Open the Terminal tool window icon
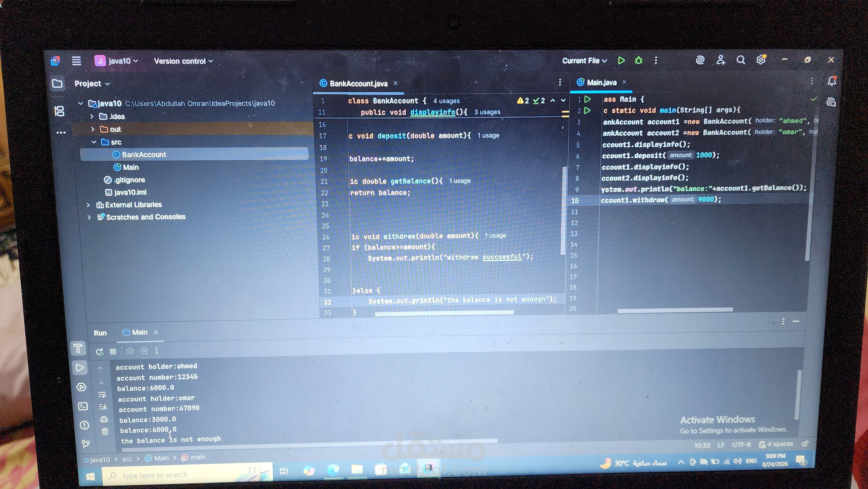 click(82, 406)
